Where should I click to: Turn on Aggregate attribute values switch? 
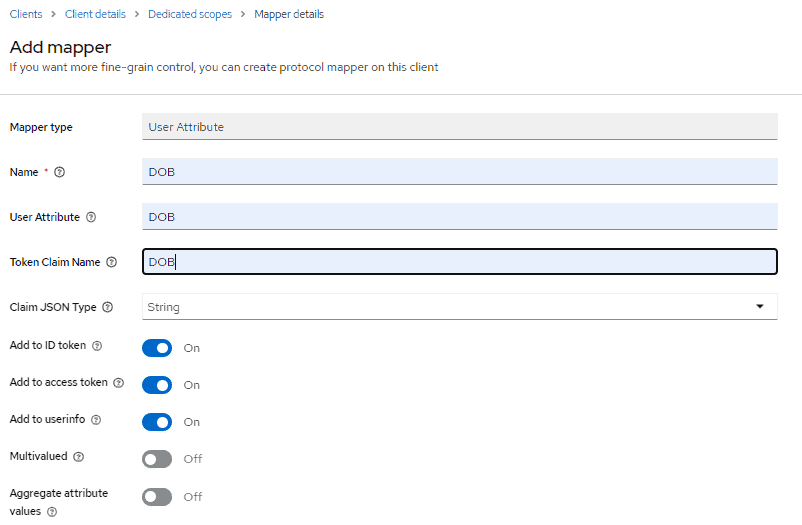click(x=157, y=496)
